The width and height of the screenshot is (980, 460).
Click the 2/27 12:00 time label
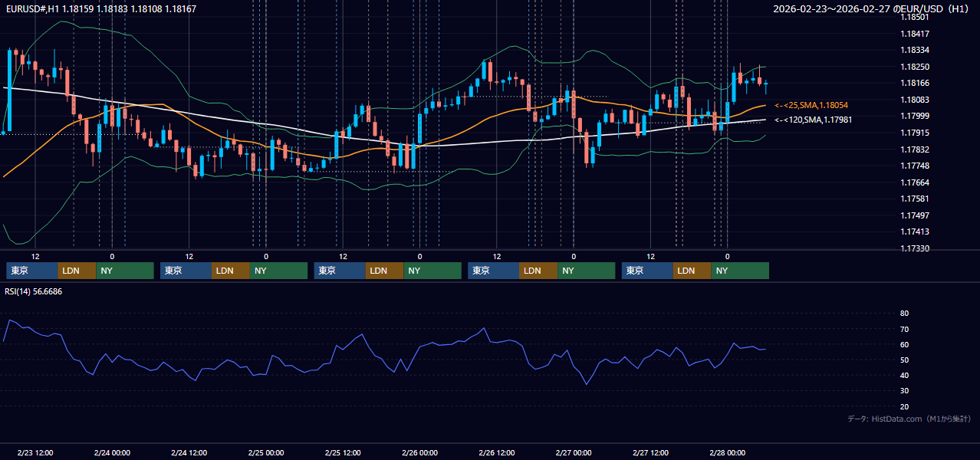click(651, 452)
